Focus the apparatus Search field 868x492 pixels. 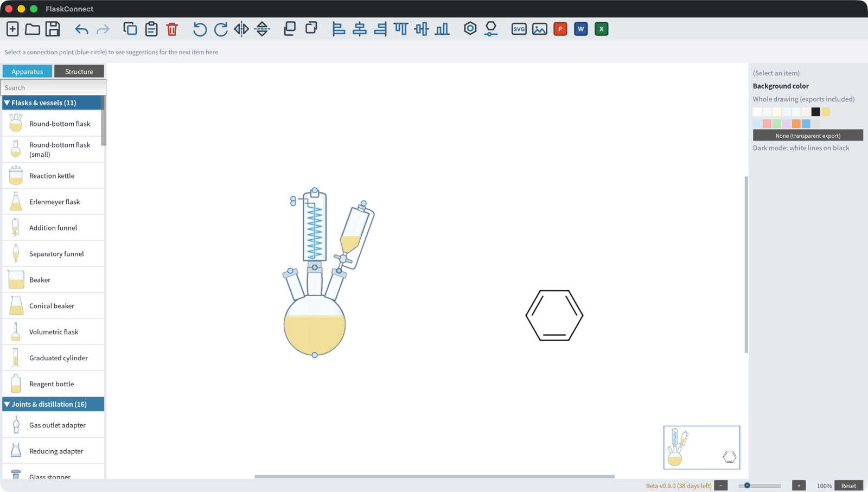click(53, 87)
